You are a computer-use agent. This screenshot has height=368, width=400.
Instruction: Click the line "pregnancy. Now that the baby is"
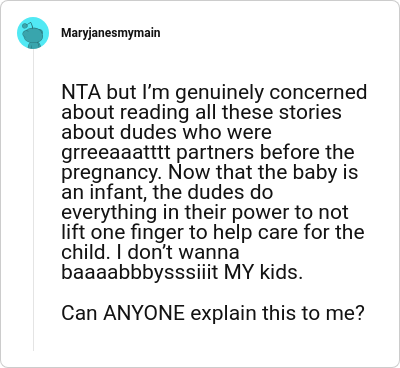(210, 173)
